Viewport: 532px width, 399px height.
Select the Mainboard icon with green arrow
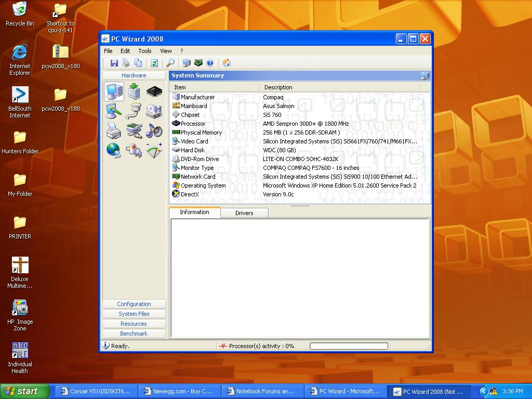click(135, 91)
